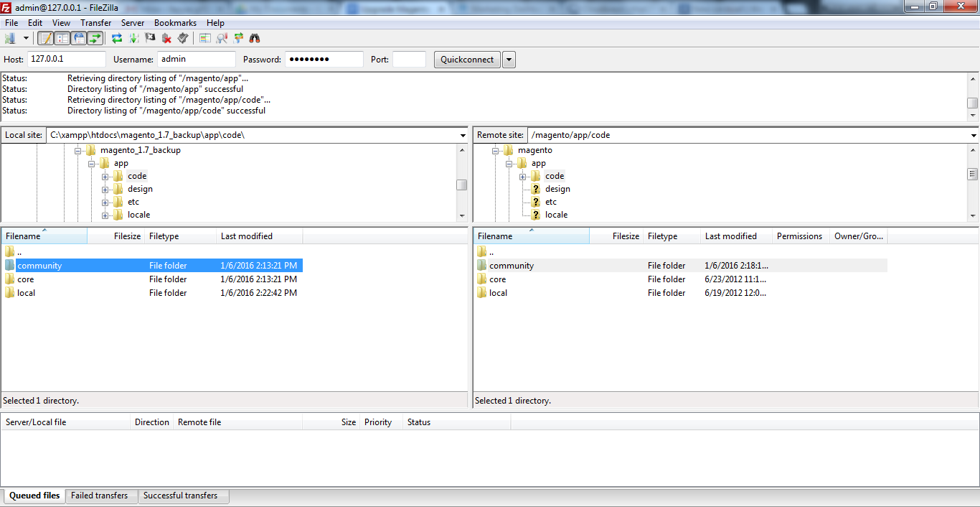Click the colored-lines toolbar icon
The width and height of the screenshot is (980, 507).
point(205,38)
